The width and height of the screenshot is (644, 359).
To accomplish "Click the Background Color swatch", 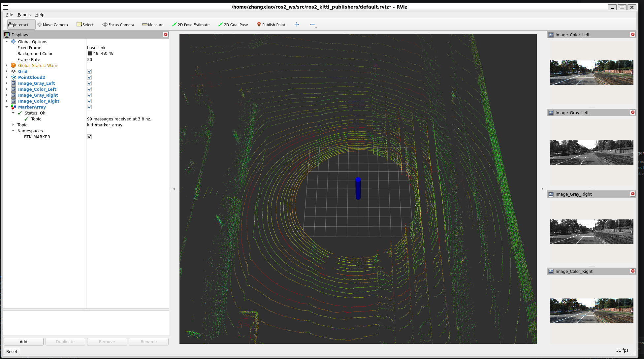I will [90, 53].
